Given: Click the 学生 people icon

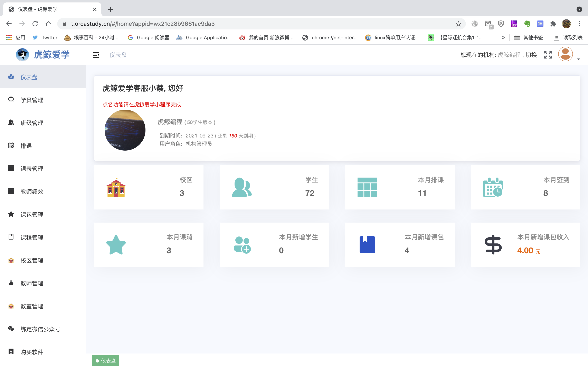Looking at the screenshot, I should pos(242,187).
